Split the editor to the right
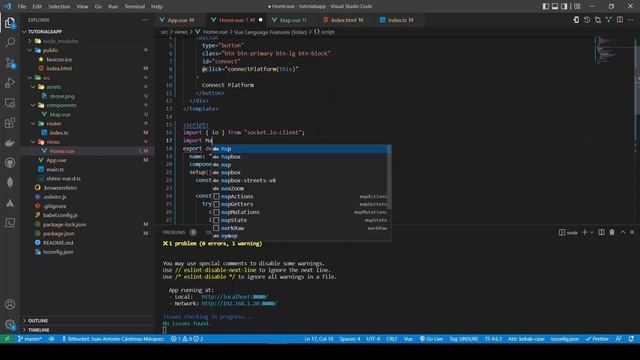640x360 pixels. (620, 20)
